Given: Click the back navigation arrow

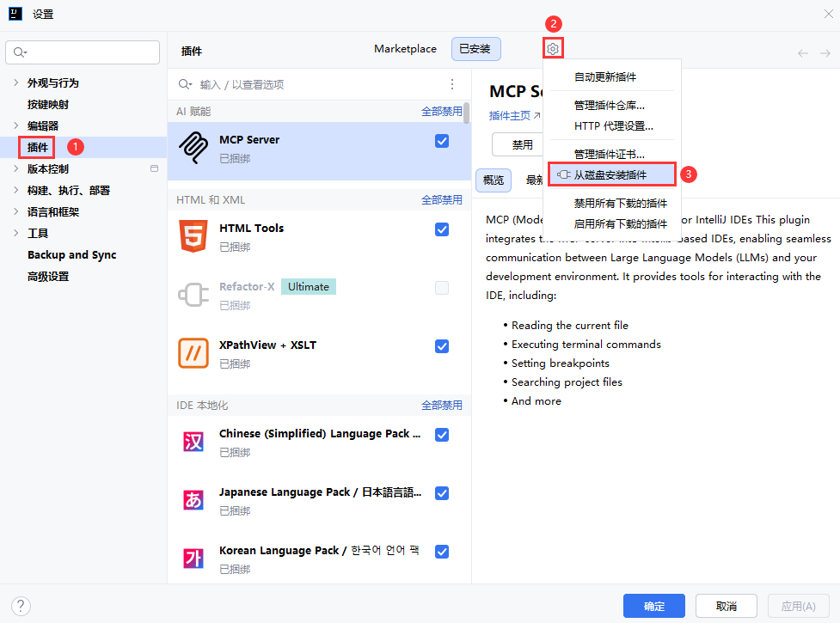Looking at the screenshot, I should point(802,53).
